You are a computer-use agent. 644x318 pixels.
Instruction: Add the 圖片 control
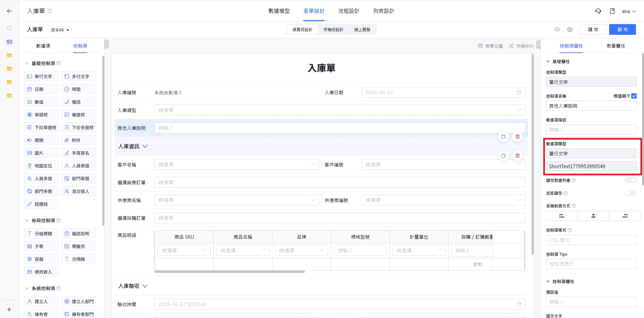41,153
